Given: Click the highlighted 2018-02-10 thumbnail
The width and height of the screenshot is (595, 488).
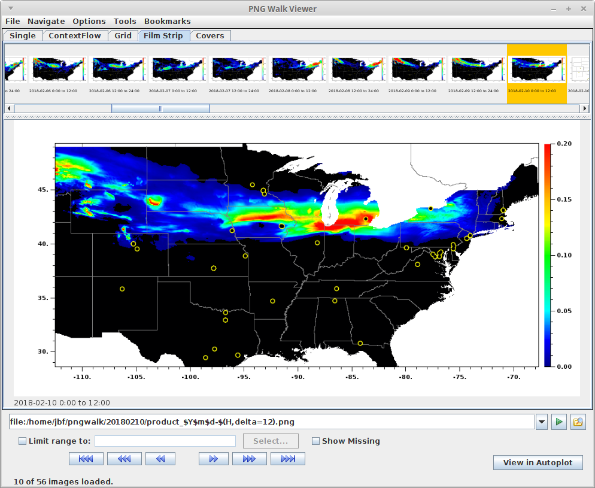Looking at the screenshot, I should [x=537, y=74].
